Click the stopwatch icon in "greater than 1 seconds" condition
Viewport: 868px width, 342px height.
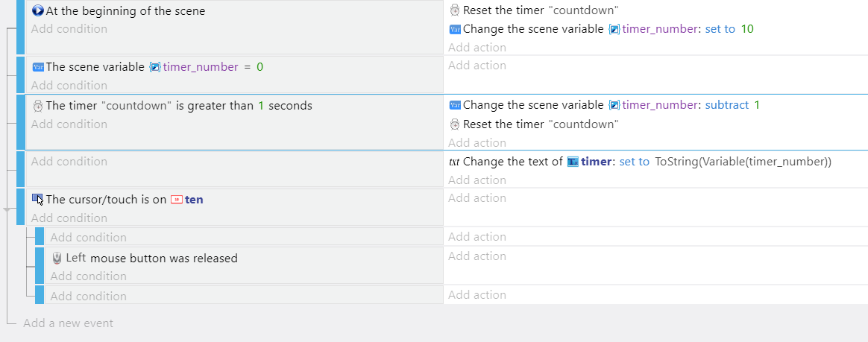[37, 105]
